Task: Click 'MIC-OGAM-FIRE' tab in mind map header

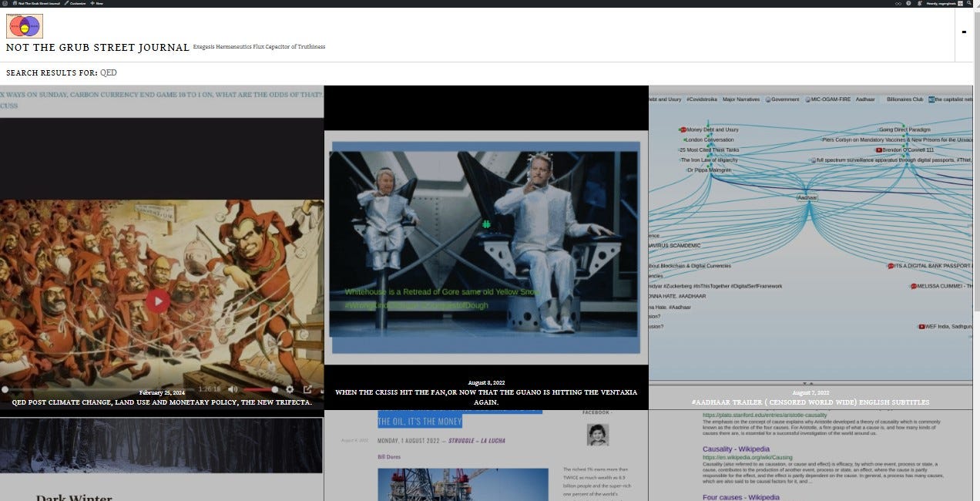Action: point(827,99)
